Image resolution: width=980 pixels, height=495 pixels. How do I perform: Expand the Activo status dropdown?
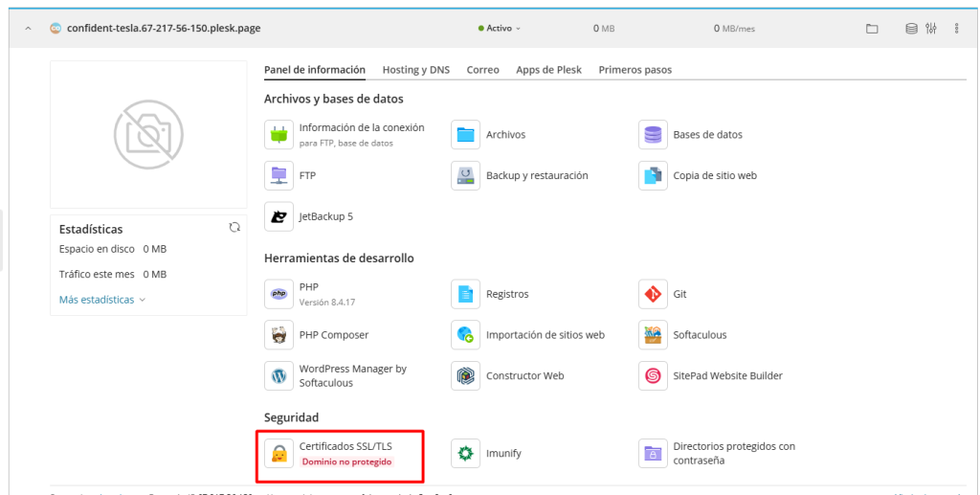499,29
